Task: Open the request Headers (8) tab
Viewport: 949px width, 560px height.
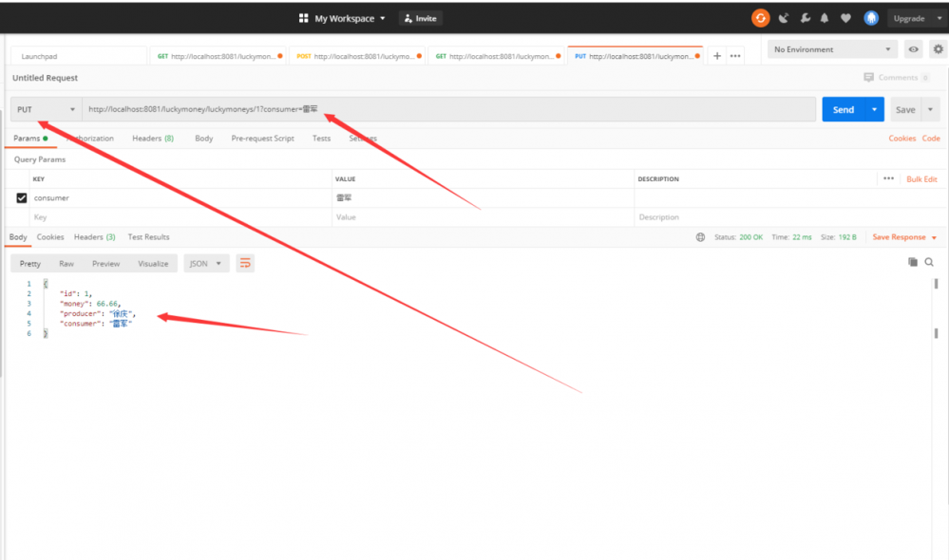Action: pos(153,138)
